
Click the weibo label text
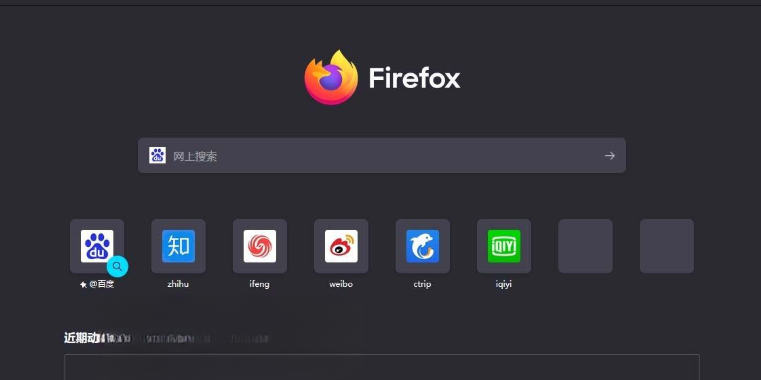click(341, 284)
